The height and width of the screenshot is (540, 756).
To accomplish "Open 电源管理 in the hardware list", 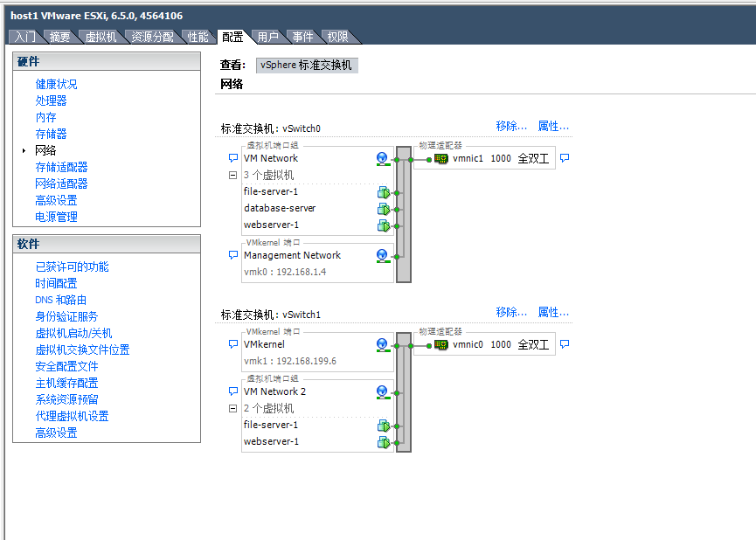I will pyautogui.click(x=56, y=217).
